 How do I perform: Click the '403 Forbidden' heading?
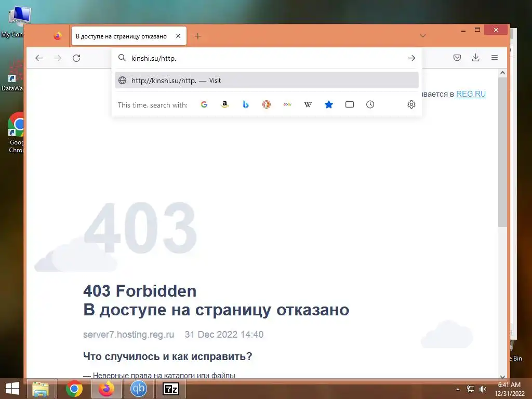pyautogui.click(x=140, y=291)
